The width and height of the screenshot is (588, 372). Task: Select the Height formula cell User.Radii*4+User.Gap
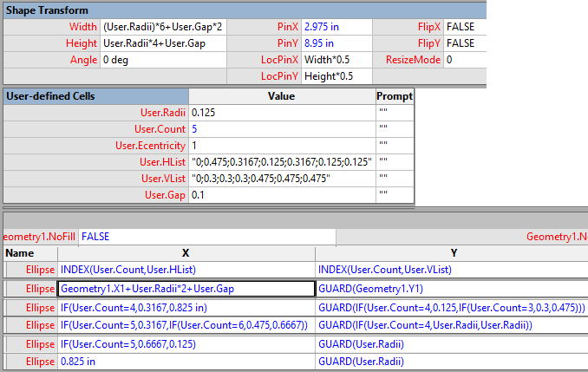(x=163, y=43)
